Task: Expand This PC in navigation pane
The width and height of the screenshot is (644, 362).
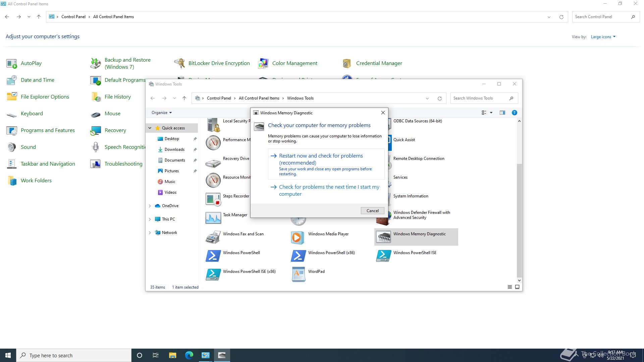Action: point(150,219)
